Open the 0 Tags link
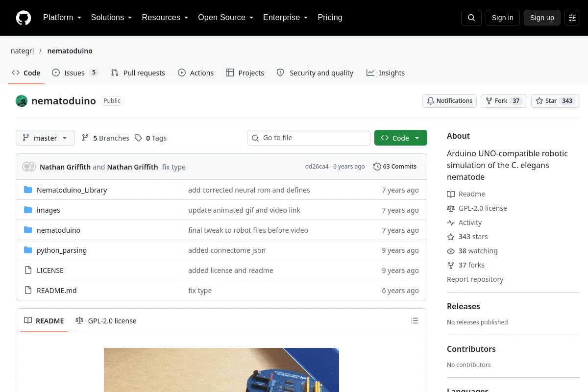Image resolution: width=588 pixels, height=392 pixels. [151, 138]
